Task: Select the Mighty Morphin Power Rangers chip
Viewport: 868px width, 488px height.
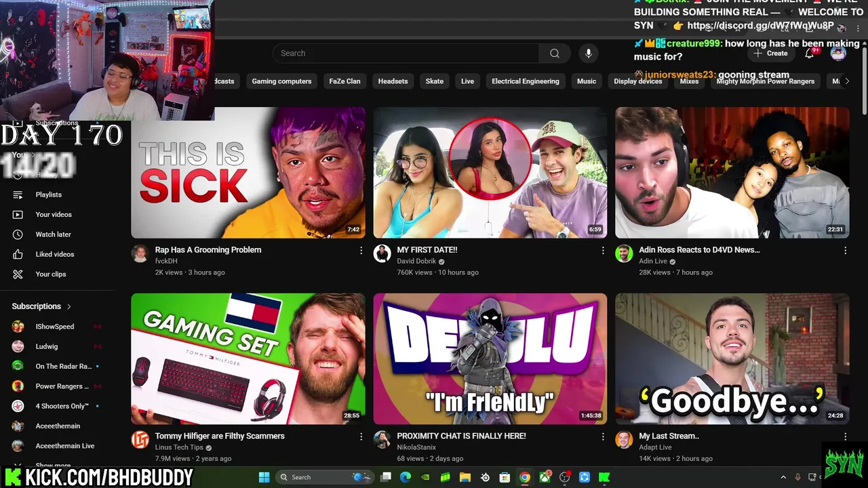Action: click(766, 81)
